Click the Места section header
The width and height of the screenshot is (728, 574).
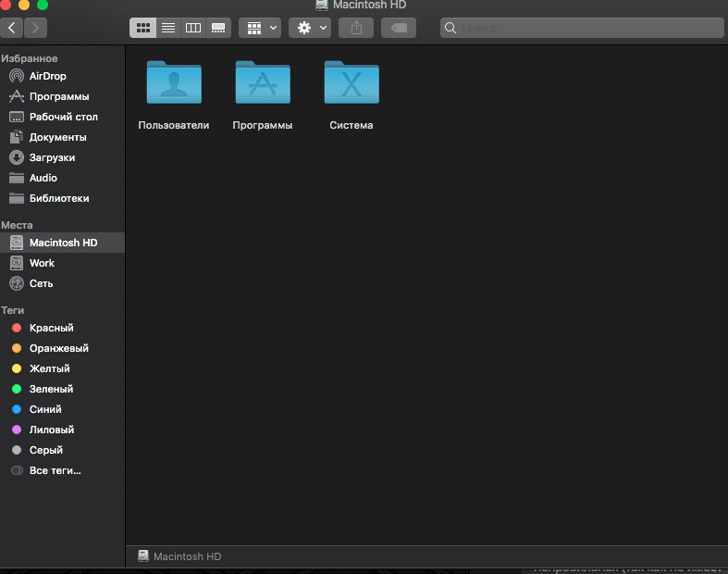point(17,225)
